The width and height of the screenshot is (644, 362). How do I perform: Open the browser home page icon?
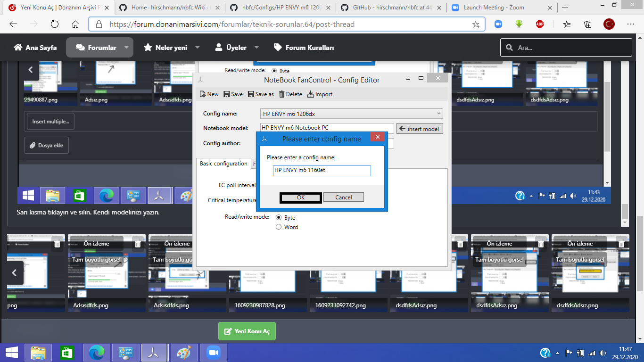(x=75, y=25)
